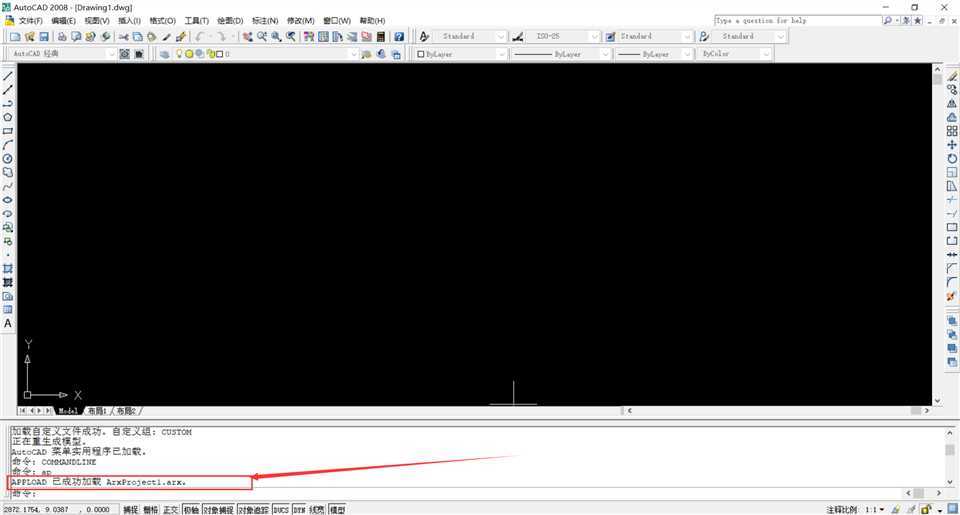
Task: Toggle 对象追踪 object tracking in status bar
Action: click(x=253, y=509)
